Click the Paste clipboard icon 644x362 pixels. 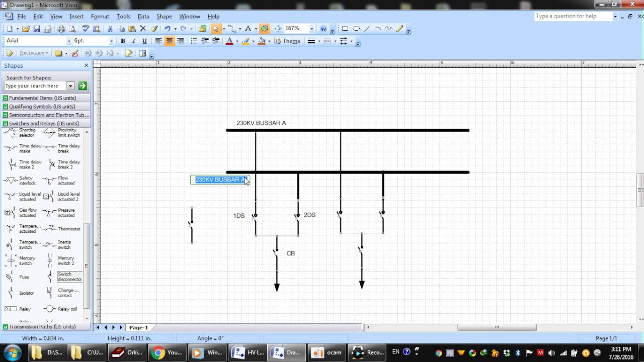point(132,29)
